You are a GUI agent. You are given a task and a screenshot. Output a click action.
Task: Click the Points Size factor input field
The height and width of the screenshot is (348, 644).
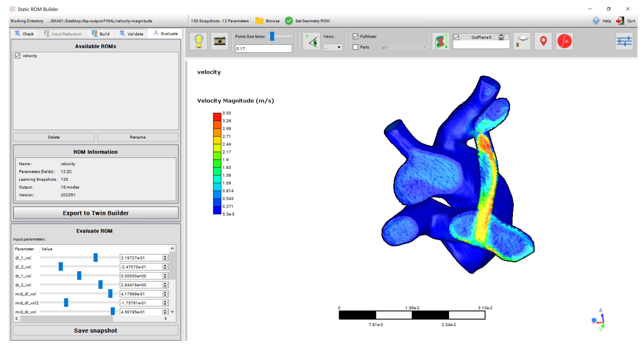point(263,48)
